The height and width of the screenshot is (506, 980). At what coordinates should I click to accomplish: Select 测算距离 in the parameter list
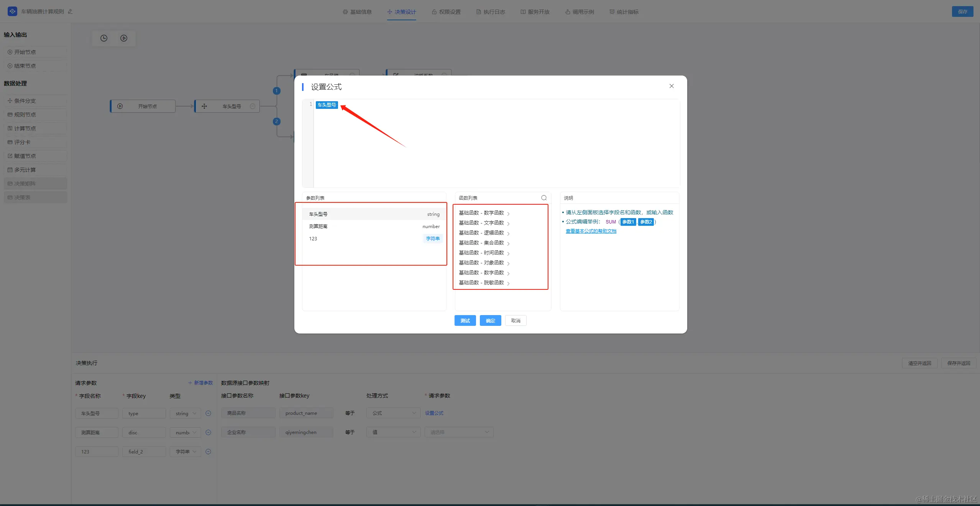point(374,226)
